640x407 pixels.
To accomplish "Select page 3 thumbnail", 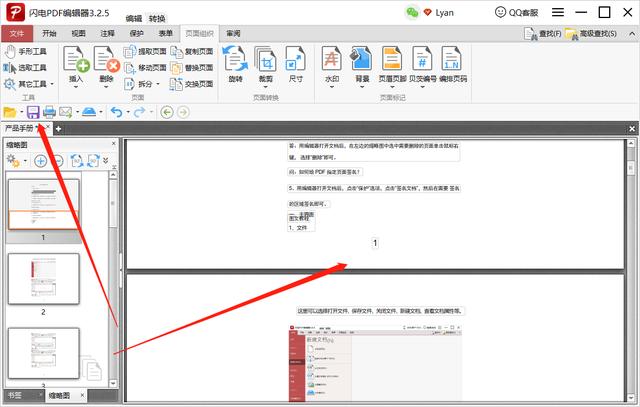I will (x=44, y=353).
